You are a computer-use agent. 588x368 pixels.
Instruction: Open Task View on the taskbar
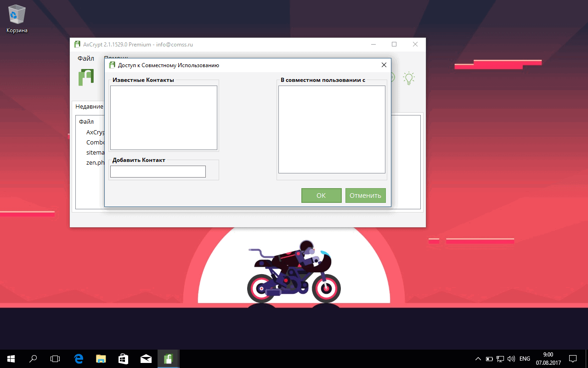[x=55, y=359]
